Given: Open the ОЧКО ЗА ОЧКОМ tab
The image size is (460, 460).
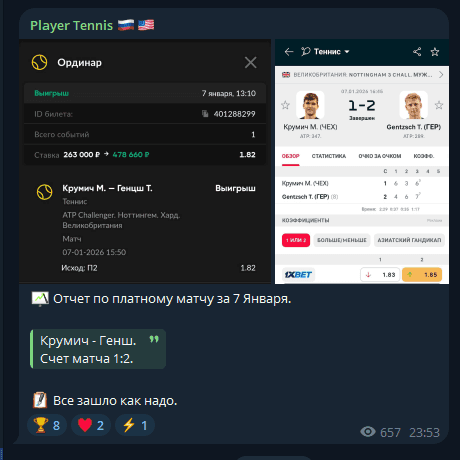Looking at the screenshot, I should point(380,156).
